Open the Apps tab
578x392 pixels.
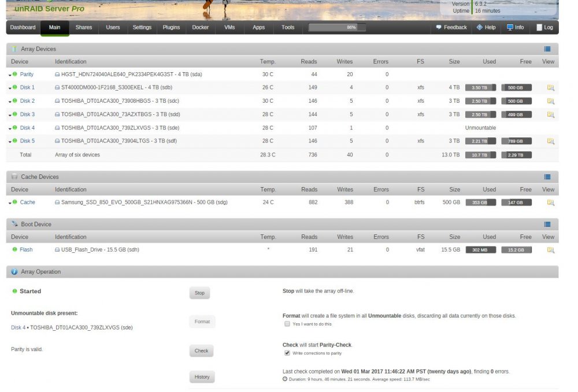pos(259,28)
